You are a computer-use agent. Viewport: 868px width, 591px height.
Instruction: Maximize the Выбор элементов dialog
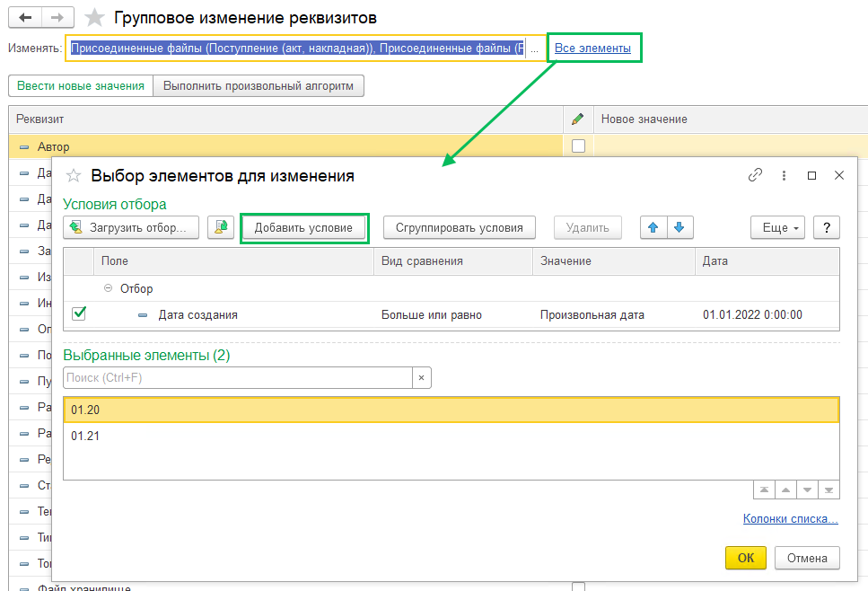click(812, 175)
